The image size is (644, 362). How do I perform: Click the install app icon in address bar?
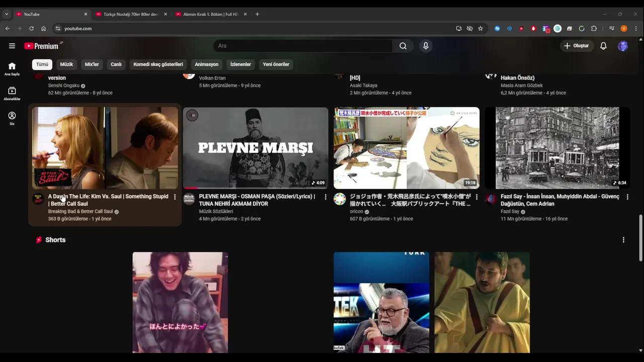459,29
